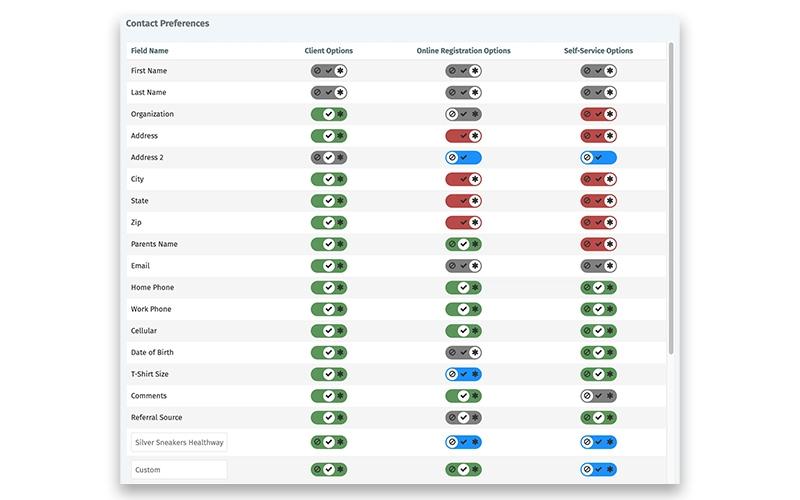Toggle Zip Client Options switch
Viewport: 800px width, 500px height.
click(x=329, y=222)
